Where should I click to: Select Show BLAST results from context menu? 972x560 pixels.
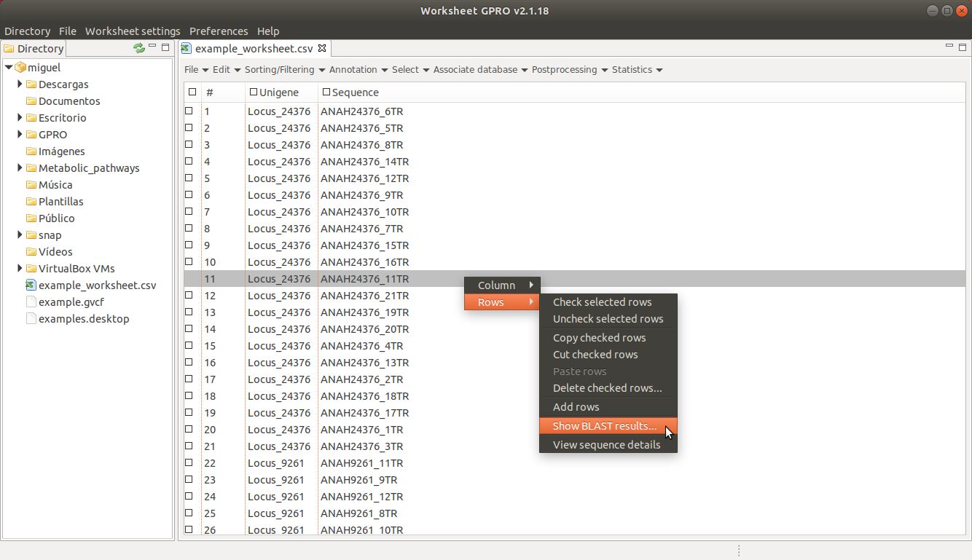604,426
